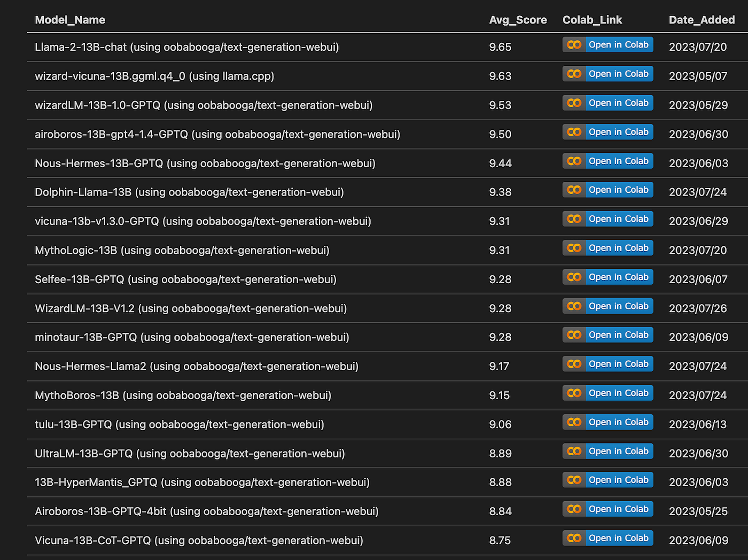Click the 2023/06/13 date cell
Screen dimensions: 748x560
click(698, 424)
